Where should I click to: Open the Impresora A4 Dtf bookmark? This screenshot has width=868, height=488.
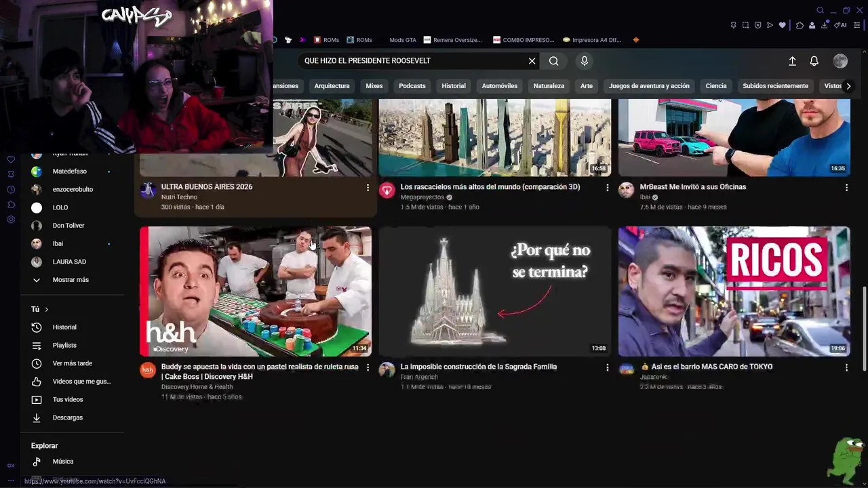point(592,40)
